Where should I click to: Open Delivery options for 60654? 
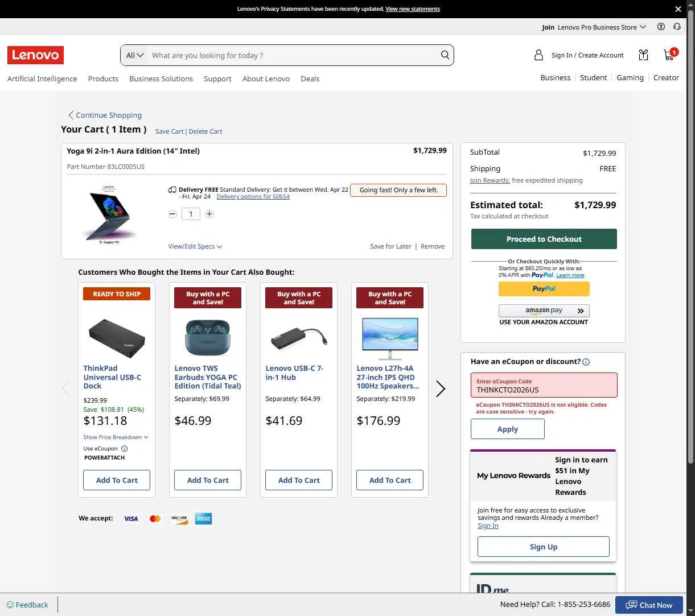pyautogui.click(x=253, y=196)
